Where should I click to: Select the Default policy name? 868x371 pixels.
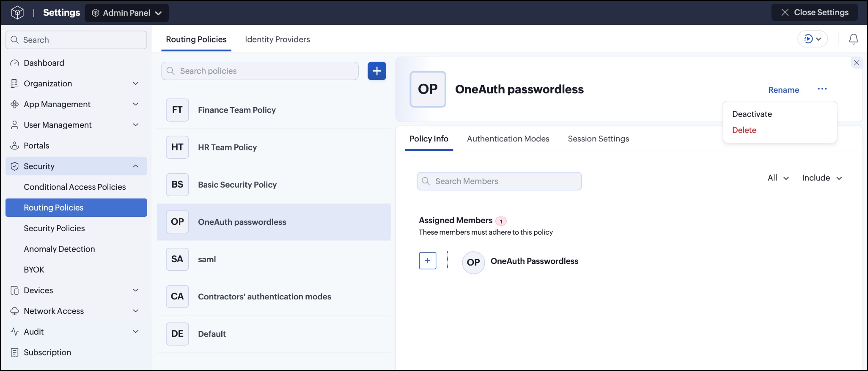point(212,334)
